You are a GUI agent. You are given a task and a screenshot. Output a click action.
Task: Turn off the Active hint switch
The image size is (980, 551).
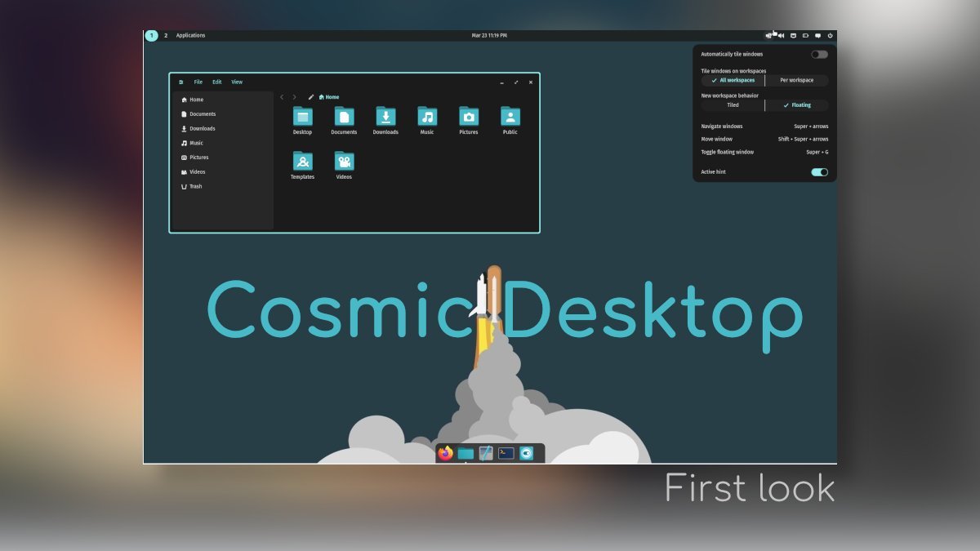click(819, 172)
